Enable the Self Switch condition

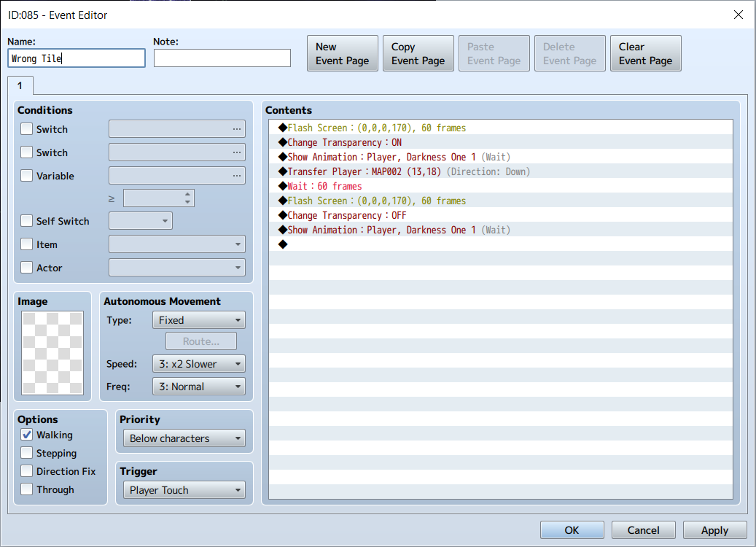pyautogui.click(x=26, y=221)
